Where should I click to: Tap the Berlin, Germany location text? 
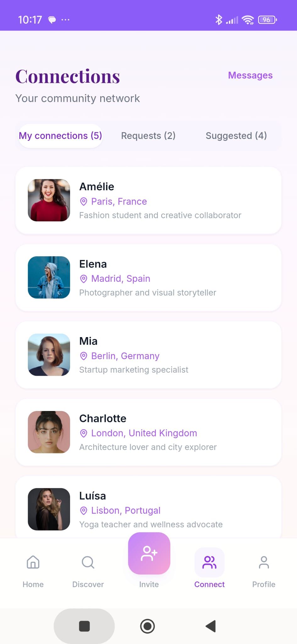click(125, 356)
